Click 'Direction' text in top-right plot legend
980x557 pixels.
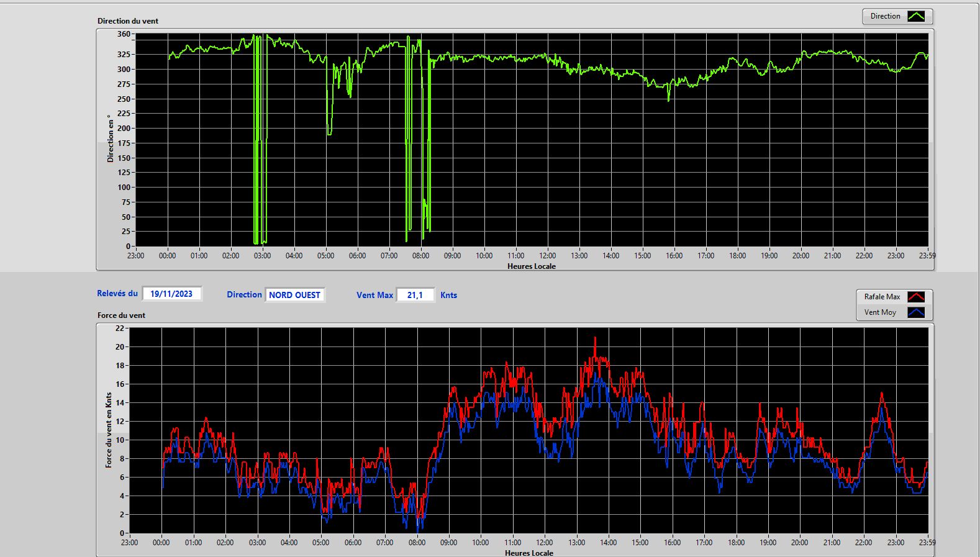885,16
